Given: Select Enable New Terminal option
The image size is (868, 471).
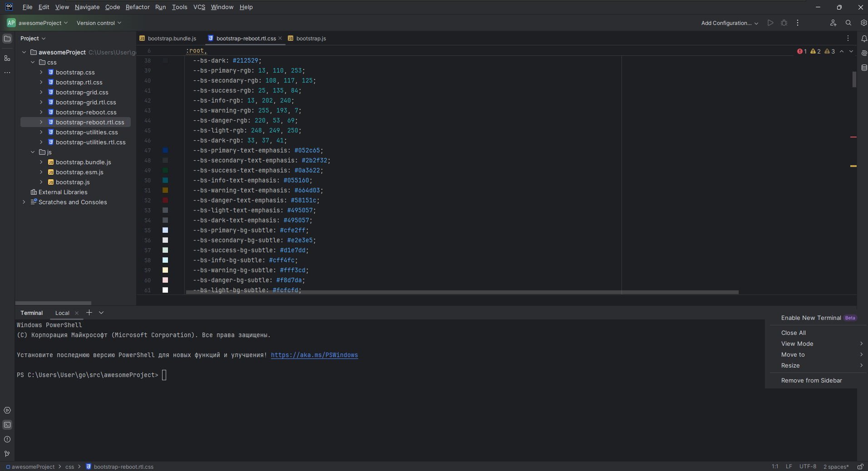Looking at the screenshot, I should pyautogui.click(x=819, y=318).
